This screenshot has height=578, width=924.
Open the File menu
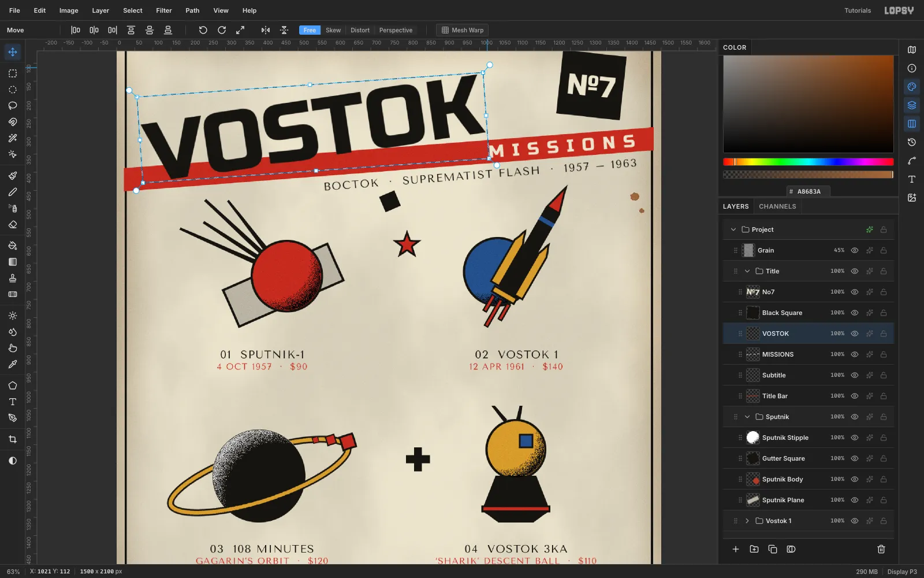14,10
